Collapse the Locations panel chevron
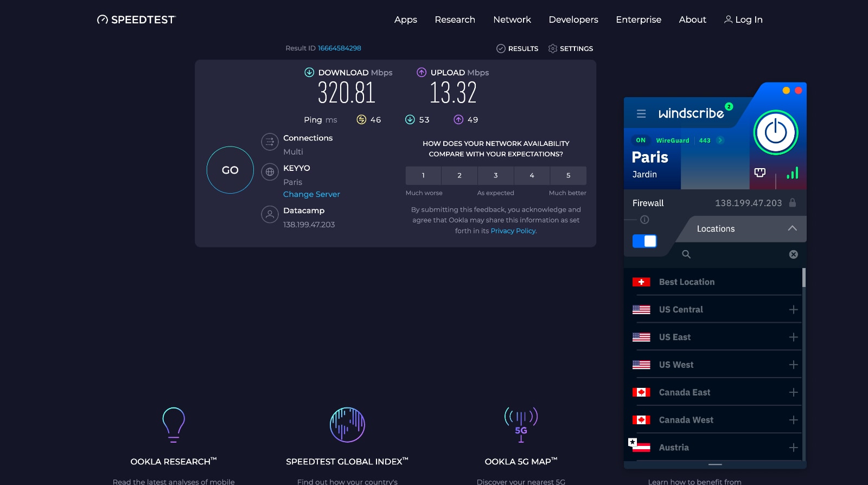Viewport: 868px width, 485px height. pyautogui.click(x=793, y=228)
